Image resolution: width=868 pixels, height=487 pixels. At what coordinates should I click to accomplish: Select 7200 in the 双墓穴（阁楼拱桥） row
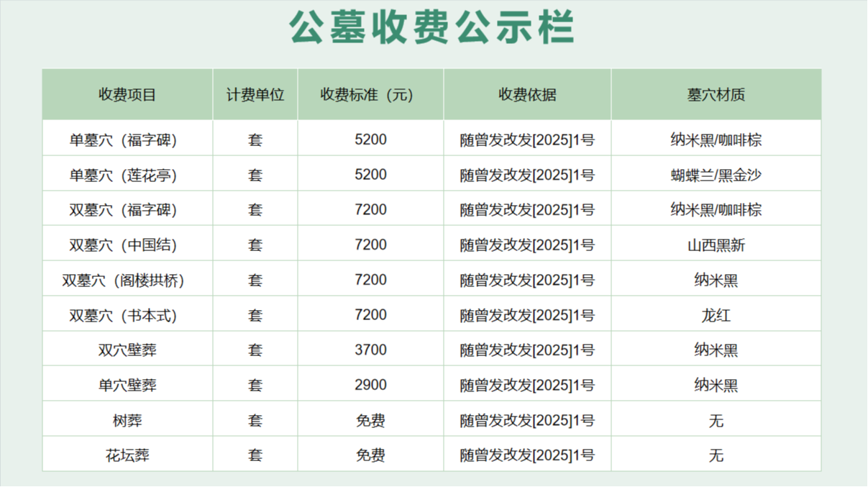[x=371, y=278]
